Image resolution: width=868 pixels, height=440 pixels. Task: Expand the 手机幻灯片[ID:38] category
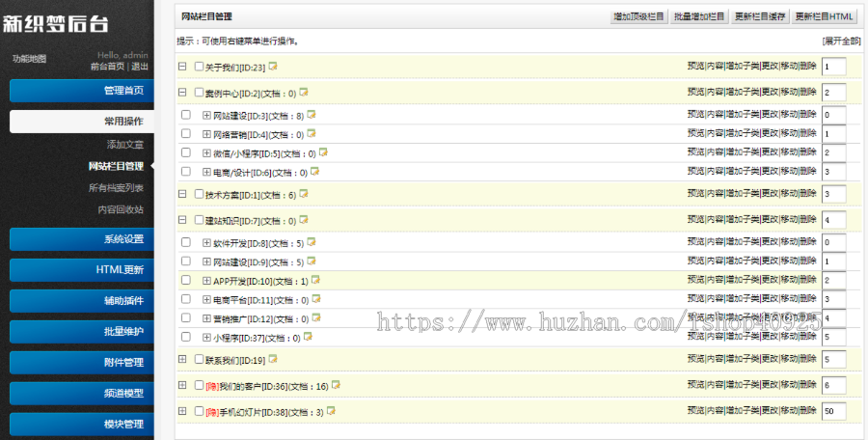tap(182, 411)
